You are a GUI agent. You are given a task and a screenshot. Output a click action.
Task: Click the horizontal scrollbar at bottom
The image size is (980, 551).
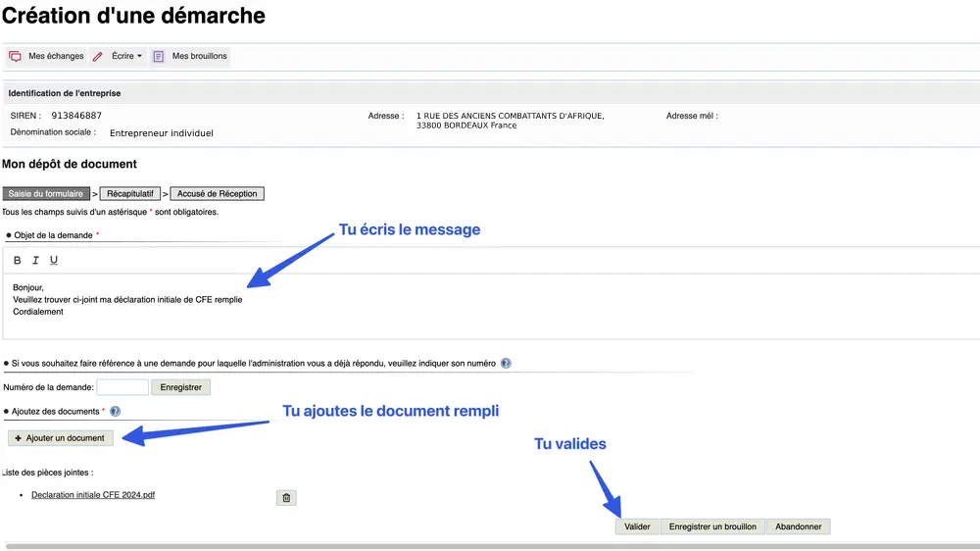pyautogui.click(x=491, y=546)
